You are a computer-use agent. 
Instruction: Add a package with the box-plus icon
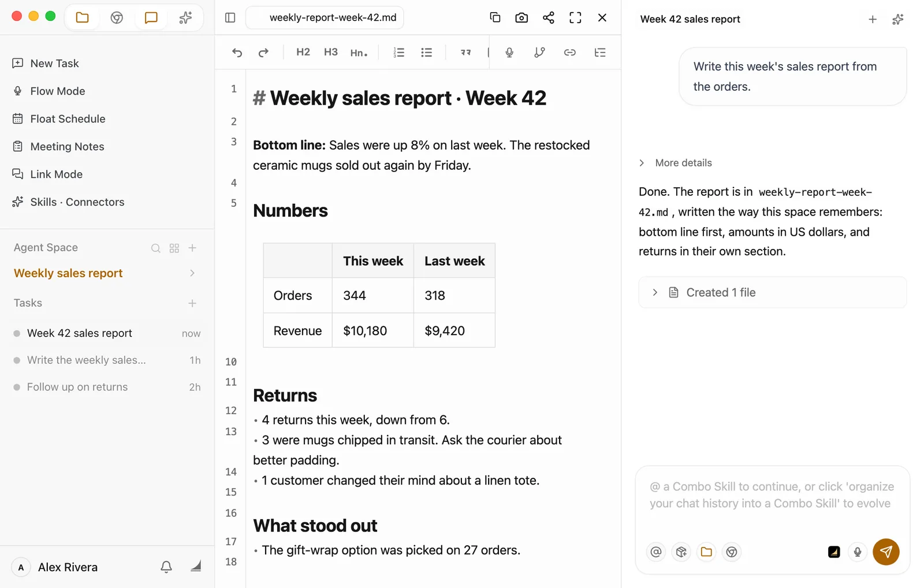click(x=681, y=552)
